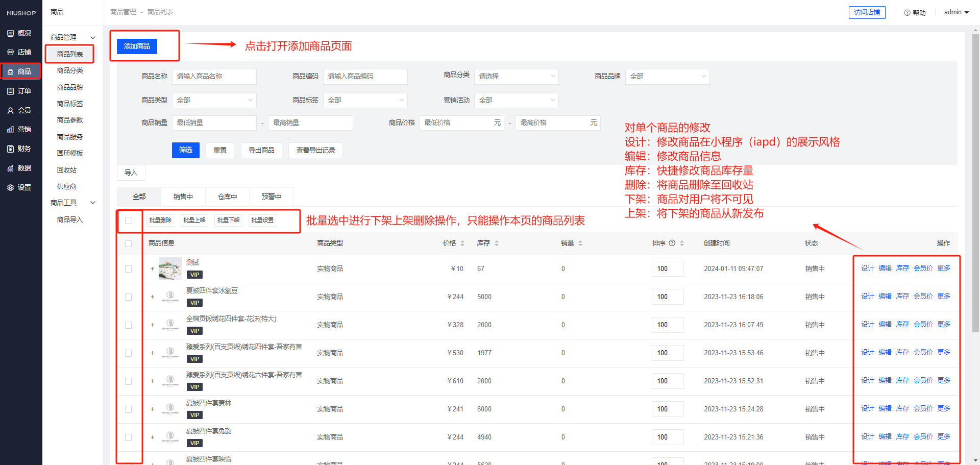This screenshot has width=980, height=465.
Task: Click the 访问店铺 button
Action: point(867,12)
